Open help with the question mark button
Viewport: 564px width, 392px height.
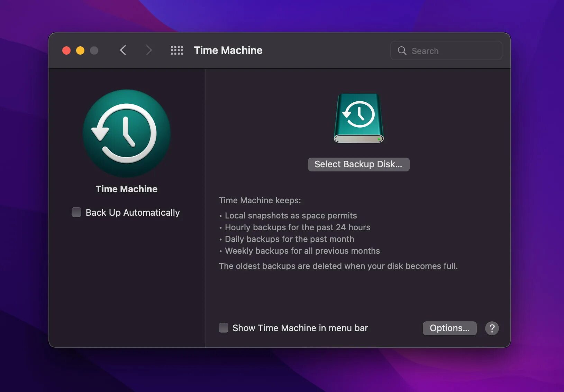pos(492,328)
